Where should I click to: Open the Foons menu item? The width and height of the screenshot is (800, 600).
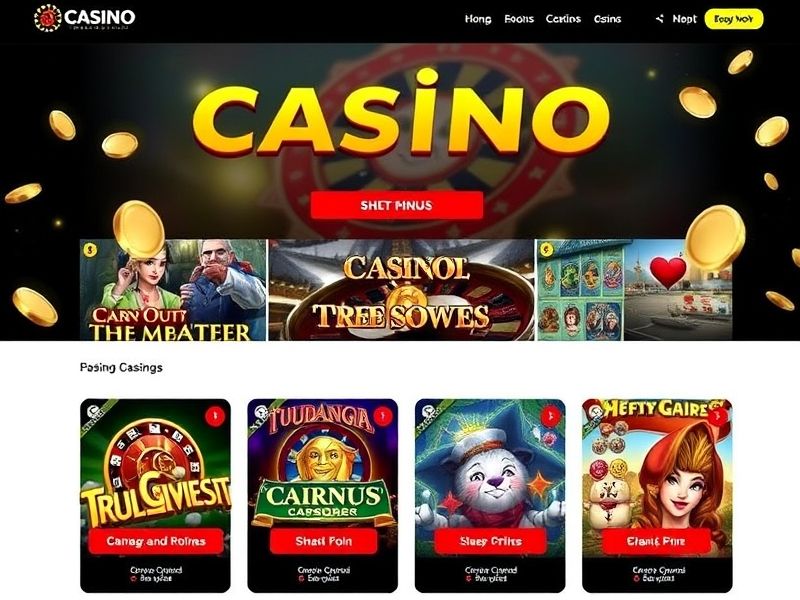point(519,19)
